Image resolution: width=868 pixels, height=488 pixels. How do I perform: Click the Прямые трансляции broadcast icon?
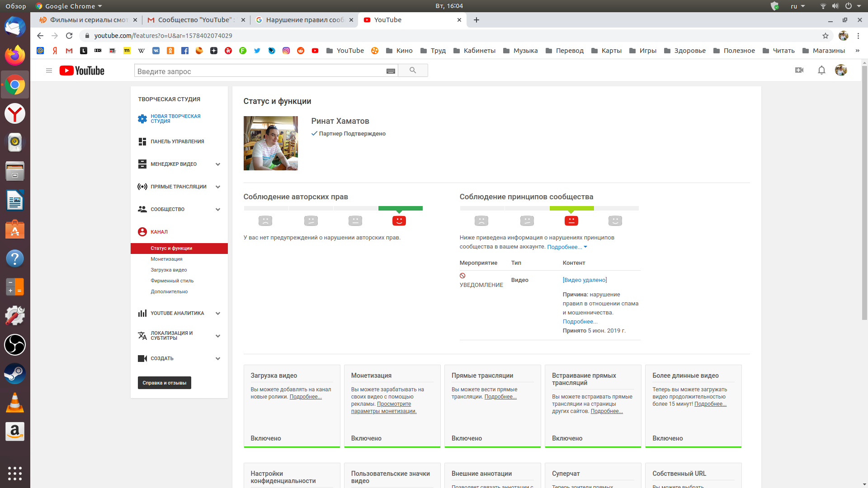tap(142, 186)
